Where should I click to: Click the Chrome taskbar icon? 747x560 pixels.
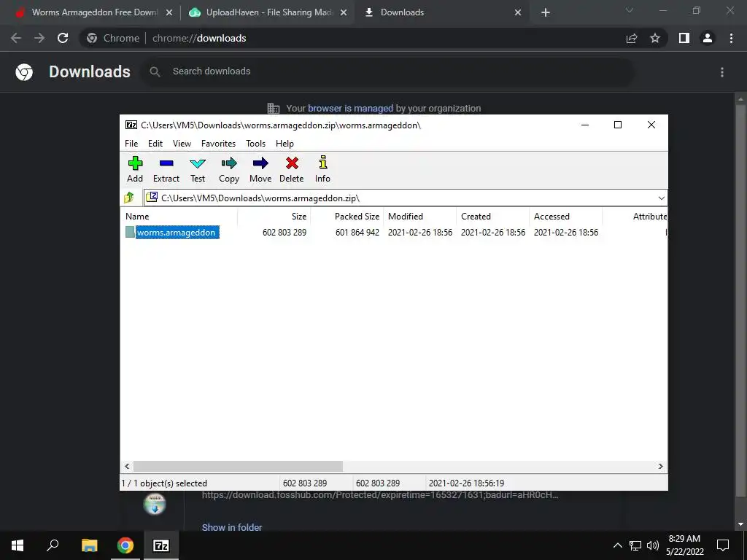(x=125, y=545)
